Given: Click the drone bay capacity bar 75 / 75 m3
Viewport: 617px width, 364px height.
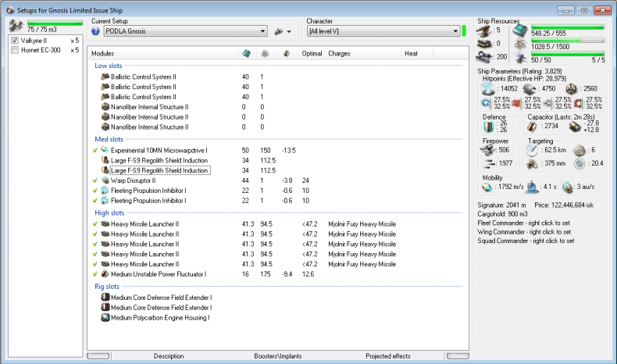Looking at the screenshot, I should pos(55,23).
